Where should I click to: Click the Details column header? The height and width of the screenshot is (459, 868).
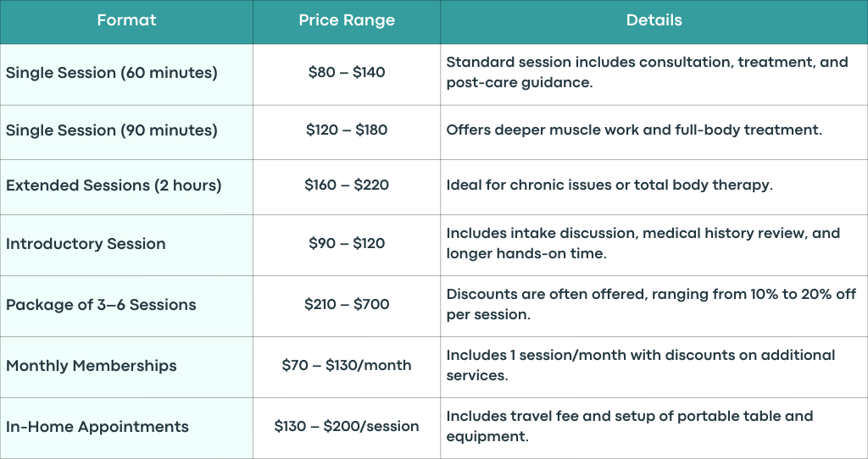pyautogui.click(x=654, y=22)
